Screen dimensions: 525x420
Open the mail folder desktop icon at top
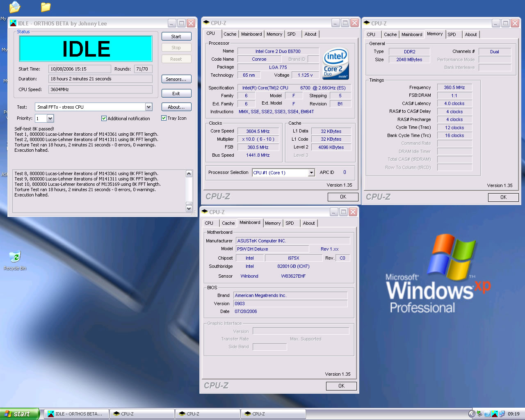pos(15,7)
